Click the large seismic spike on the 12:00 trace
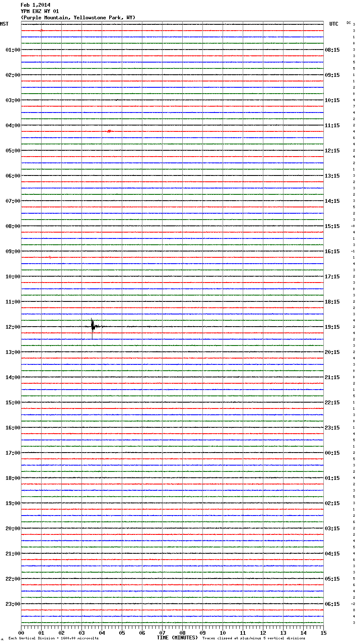Viewport: 357px width, 644px height. click(x=92, y=326)
